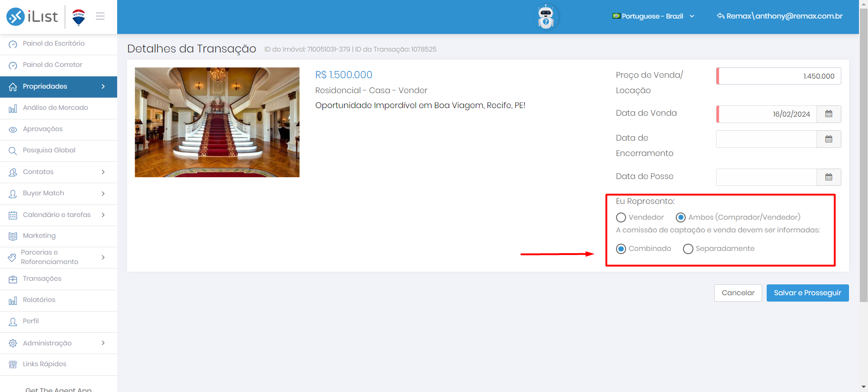
Task: Go to Análise de Mercado
Action: [x=59, y=108]
